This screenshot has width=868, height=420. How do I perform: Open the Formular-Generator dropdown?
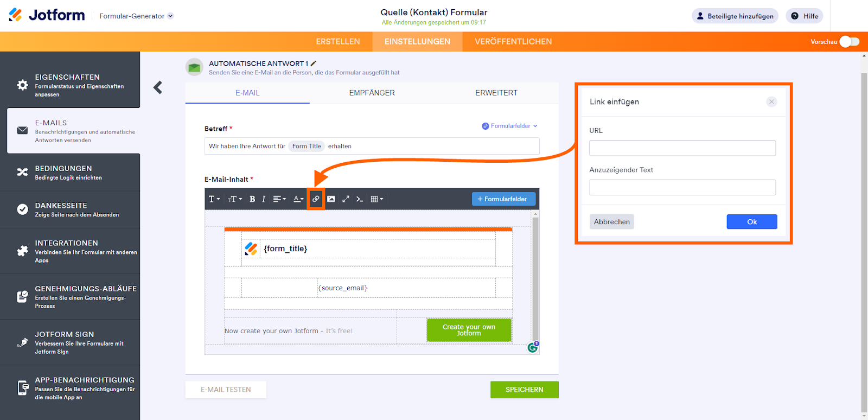[136, 16]
